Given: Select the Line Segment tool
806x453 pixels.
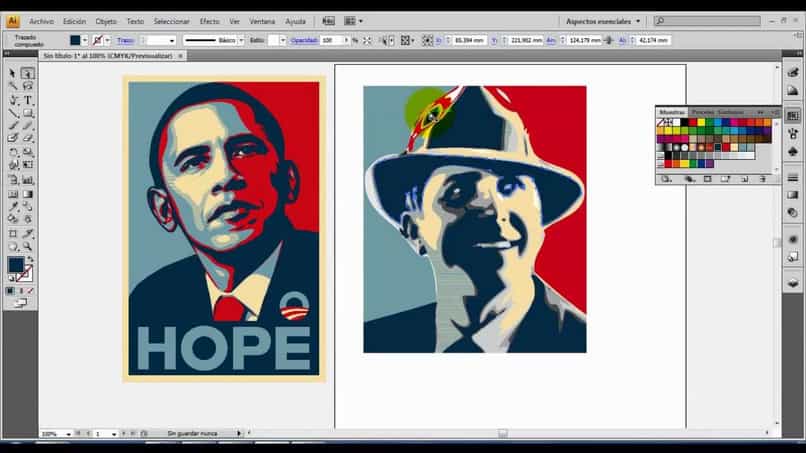Looking at the screenshot, I should pos(12,113).
